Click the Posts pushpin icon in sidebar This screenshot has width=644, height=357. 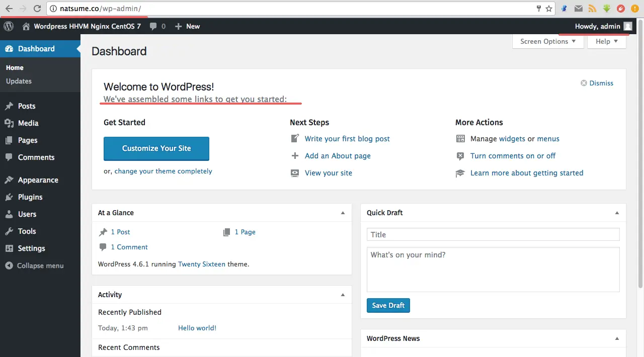click(9, 106)
